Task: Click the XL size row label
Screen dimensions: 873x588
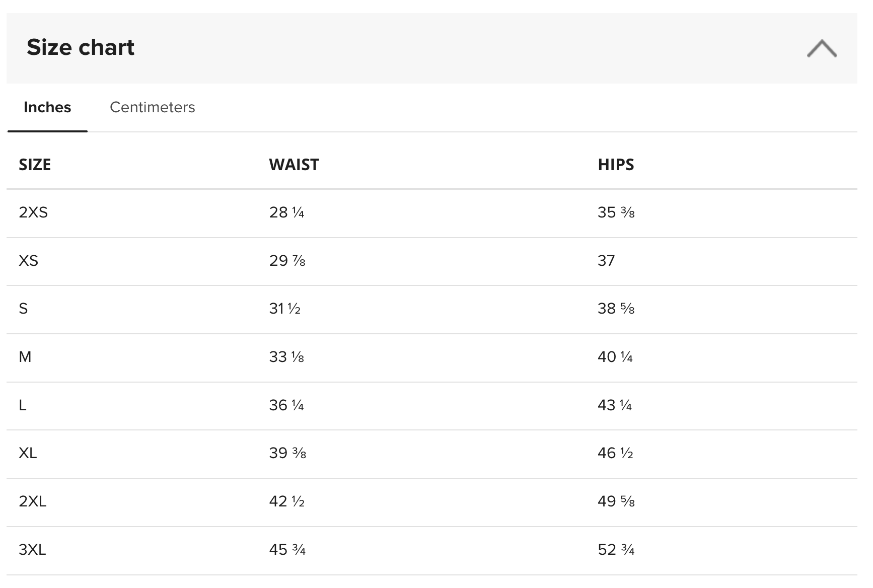Action: [28, 453]
